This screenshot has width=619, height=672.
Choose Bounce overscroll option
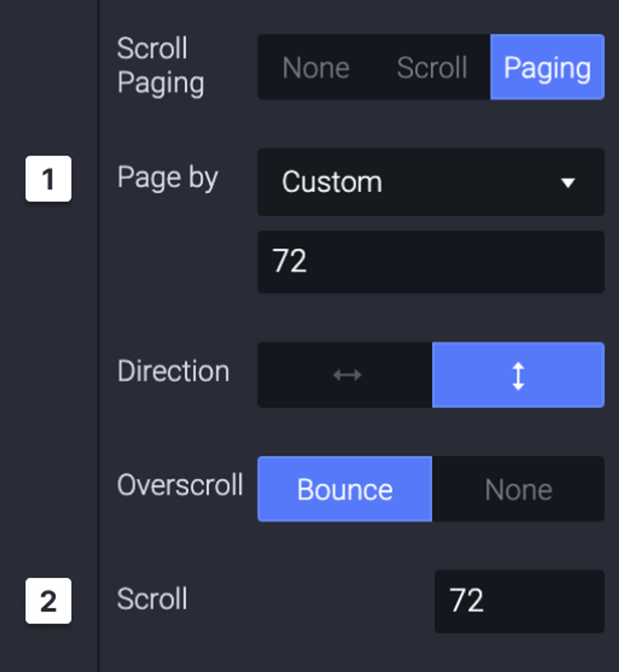345,489
